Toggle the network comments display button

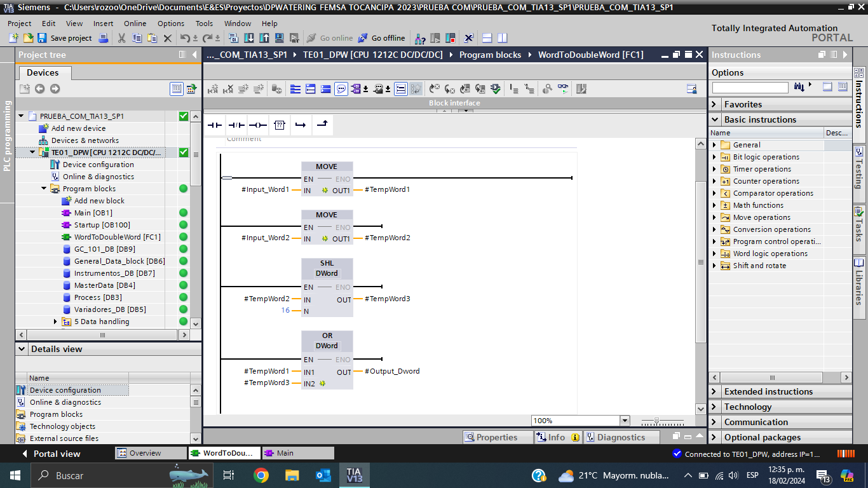click(x=341, y=89)
